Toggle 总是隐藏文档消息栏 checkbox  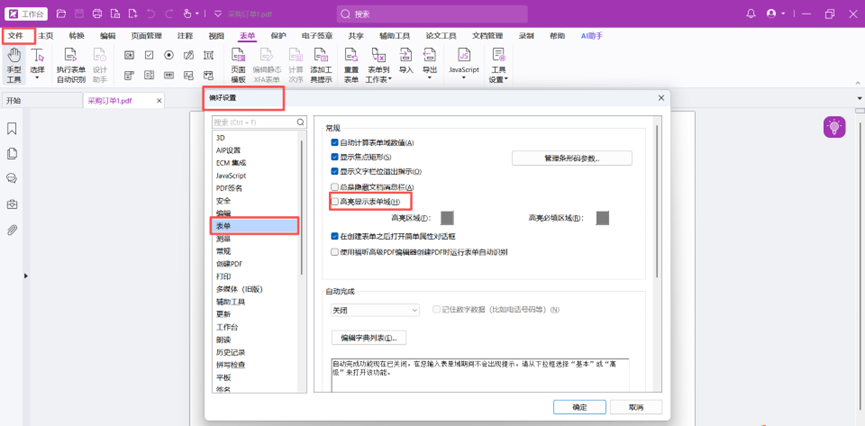[335, 187]
